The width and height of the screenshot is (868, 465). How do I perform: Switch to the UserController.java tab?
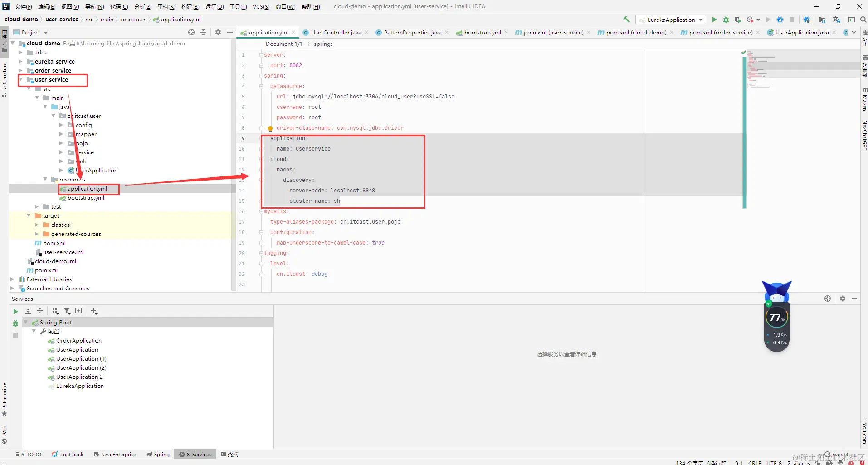(x=336, y=32)
